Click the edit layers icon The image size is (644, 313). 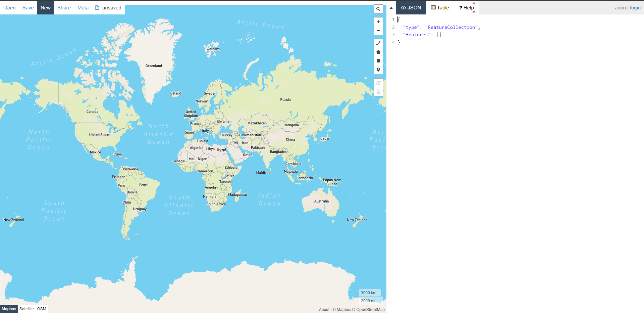pyautogui.click(x=378, y=83)
